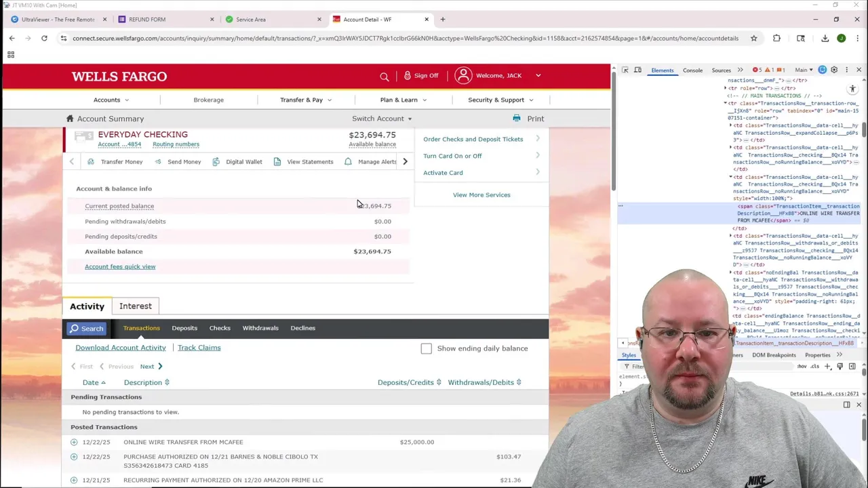868x488 pixels.
Task: Expand the BARNES & NOBLE purchase row
Action: 74,457
